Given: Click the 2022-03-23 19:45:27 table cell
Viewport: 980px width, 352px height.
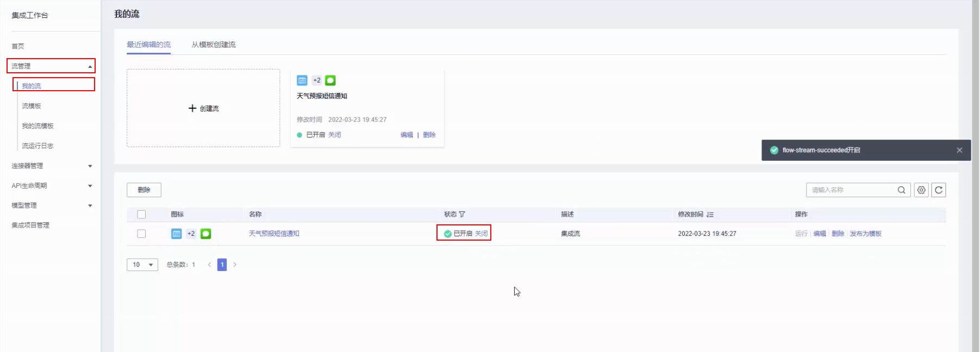Looking at the screenshot, I should point(707,234).
